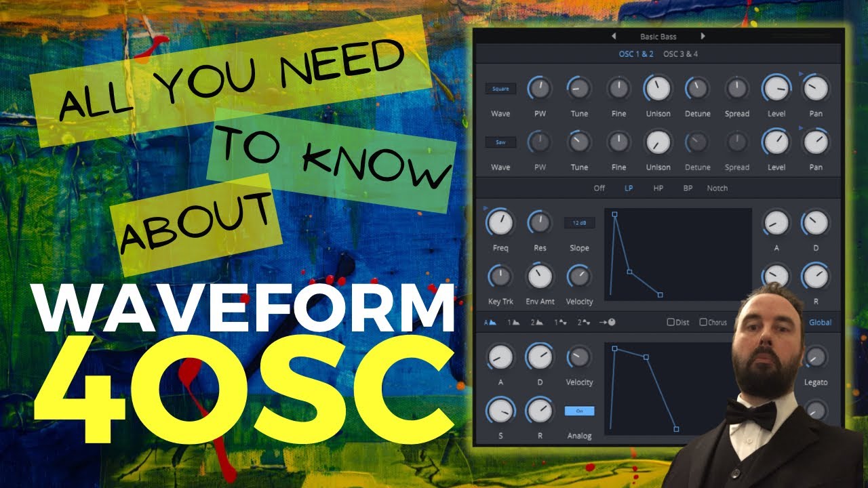This screenshot has width=868, height=488.
Task: Load the next preset with right arrow
Action: click(x=703, y=37)
